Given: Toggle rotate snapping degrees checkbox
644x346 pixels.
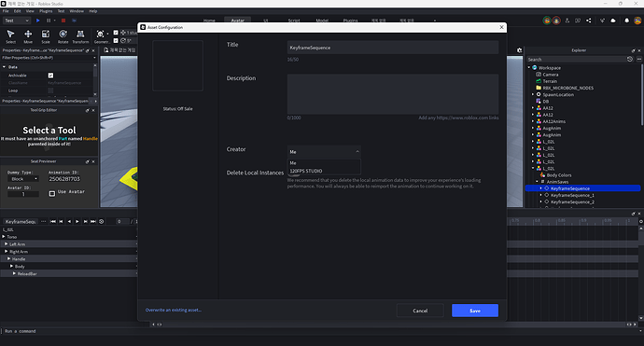Looking at the screenshot, I should click(116, 41).
